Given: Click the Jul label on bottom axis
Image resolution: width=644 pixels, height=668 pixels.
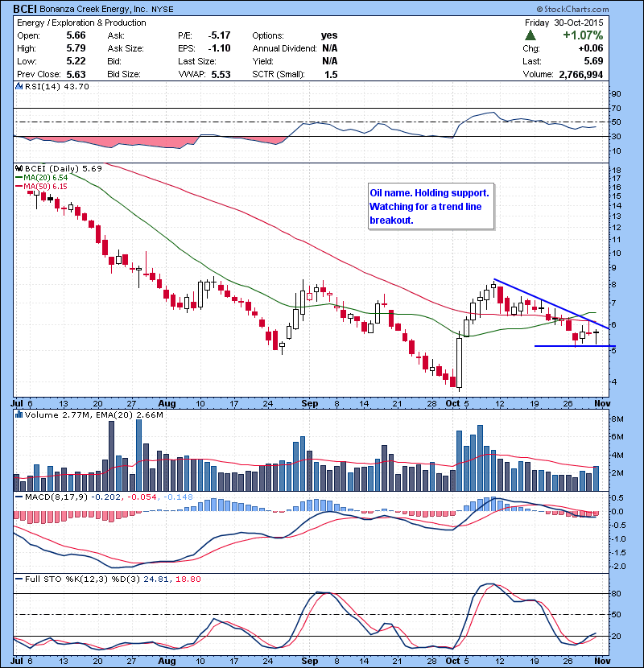Looking at the screenshot, I should point(17,661).
